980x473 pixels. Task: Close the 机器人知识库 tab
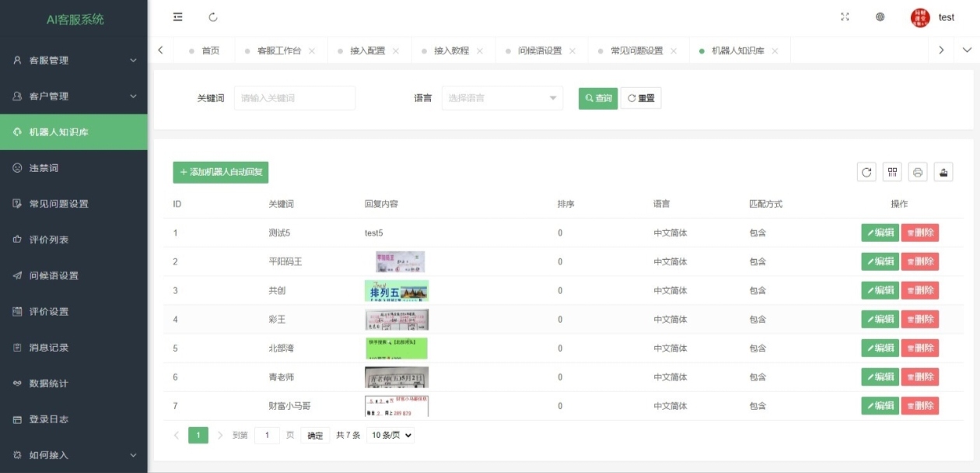pos(775,51)
